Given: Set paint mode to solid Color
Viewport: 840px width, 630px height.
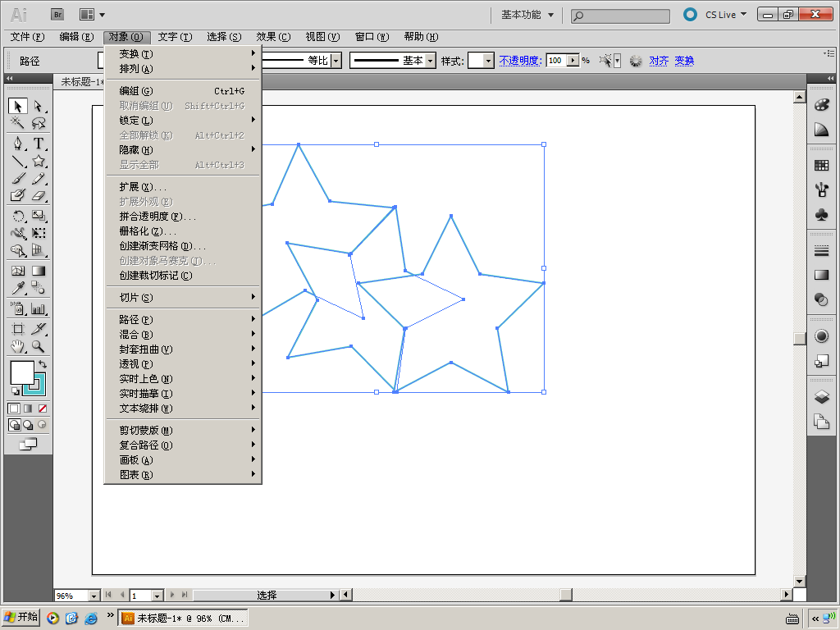Looking at the screenshot, I should click(x=14, y=409).
